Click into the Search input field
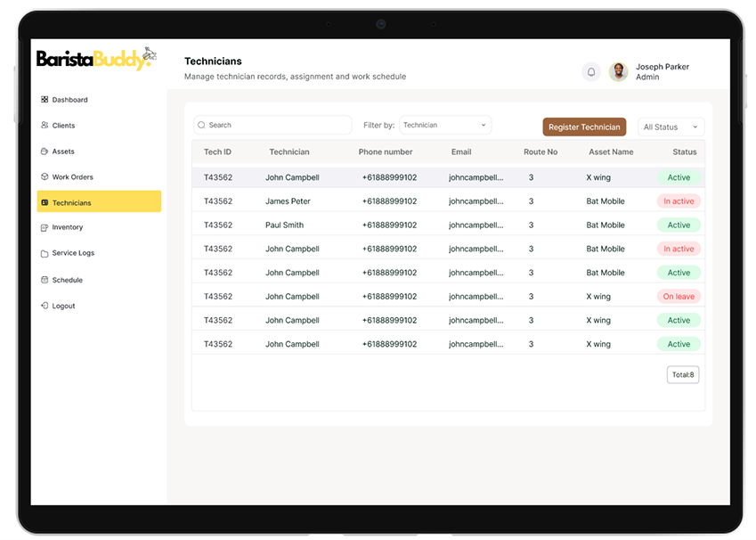This screenshot has height=540, width=756. tap(273, 126)
